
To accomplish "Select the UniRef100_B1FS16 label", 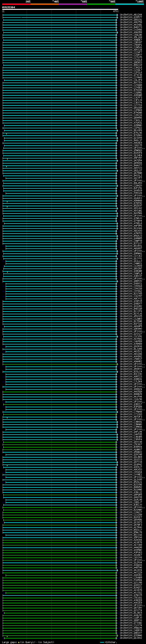I will [x=131, y=324].
